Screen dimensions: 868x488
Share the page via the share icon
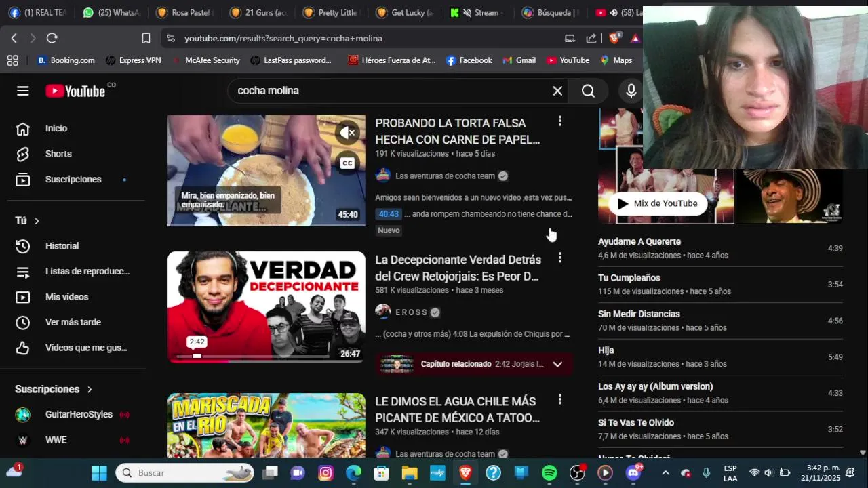[x=591, y=38]
